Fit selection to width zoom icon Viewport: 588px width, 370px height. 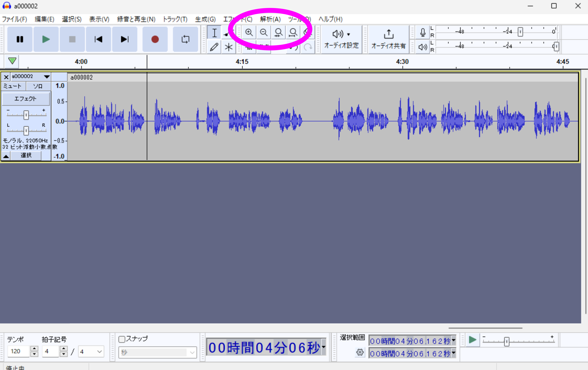[x=278, y=32]
